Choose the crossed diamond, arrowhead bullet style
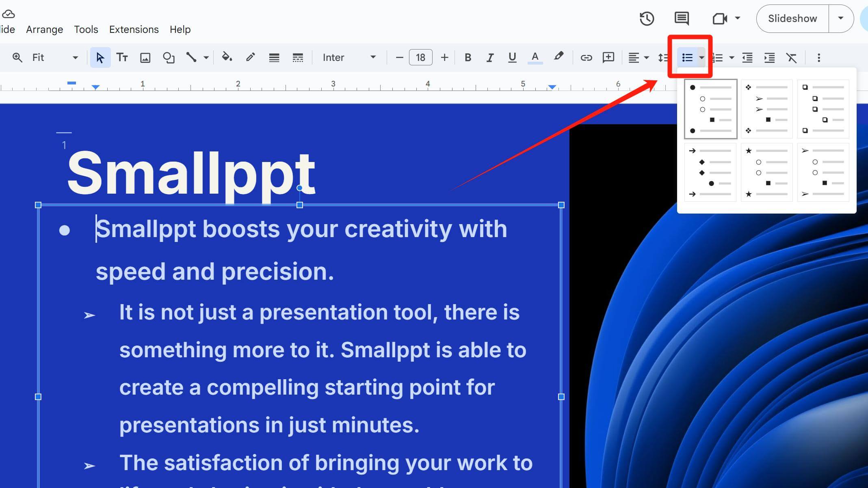This screenshot has width=868, height=488. pos(767,109)
